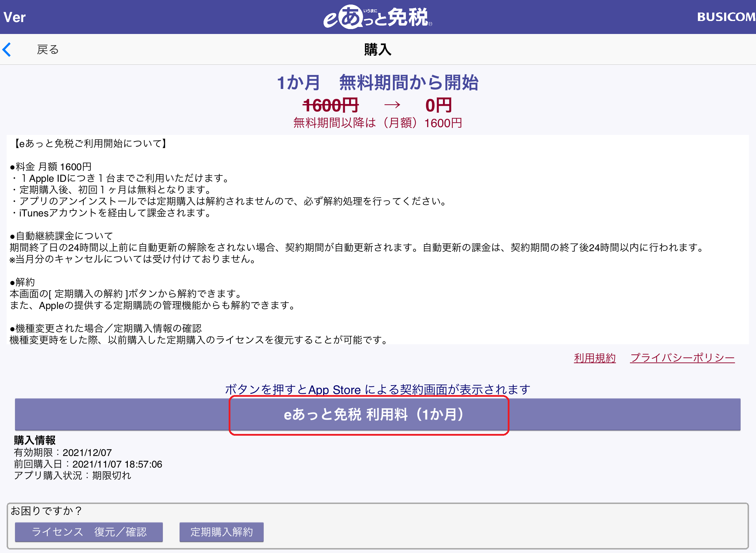Click the 有効期限 2021/12/07 line
The height and width of the screenshot is (553, 756).
63,452
